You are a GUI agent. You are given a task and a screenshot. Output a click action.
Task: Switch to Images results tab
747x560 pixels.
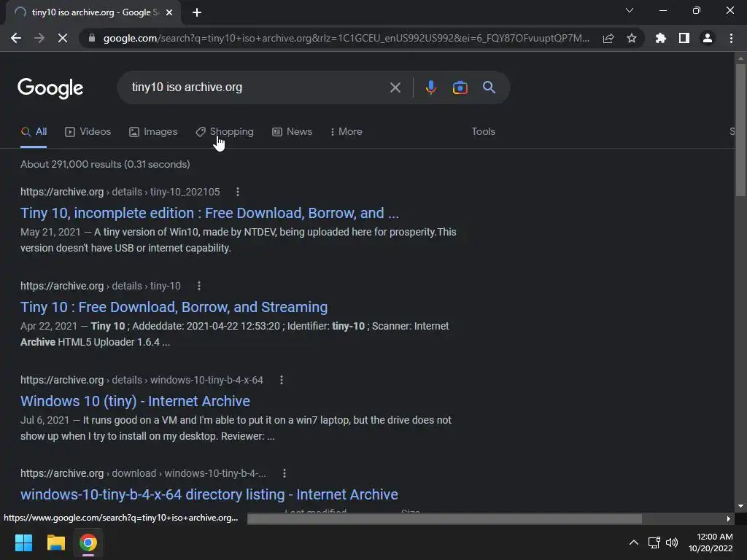coord(153,132)
